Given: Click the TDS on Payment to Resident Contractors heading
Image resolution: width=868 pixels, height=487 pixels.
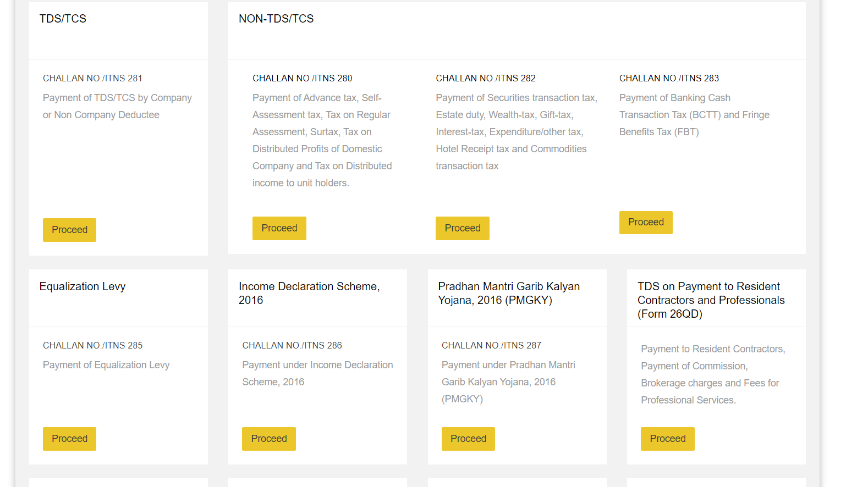Looking at the screenshot, I should coord(711,300).
